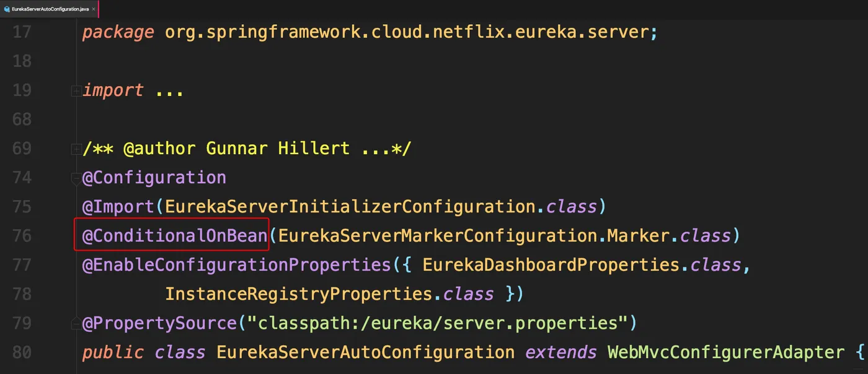Screen dimensions: 868x374
Task: Collapse the fold marker at @Configuration line
Action: pos(76,178)
